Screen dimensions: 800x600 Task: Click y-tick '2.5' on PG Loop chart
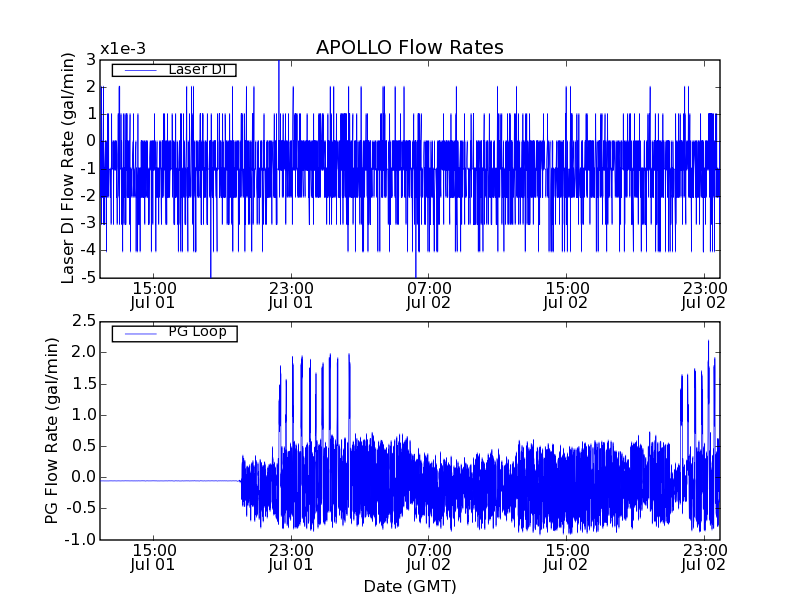(84, 321)
